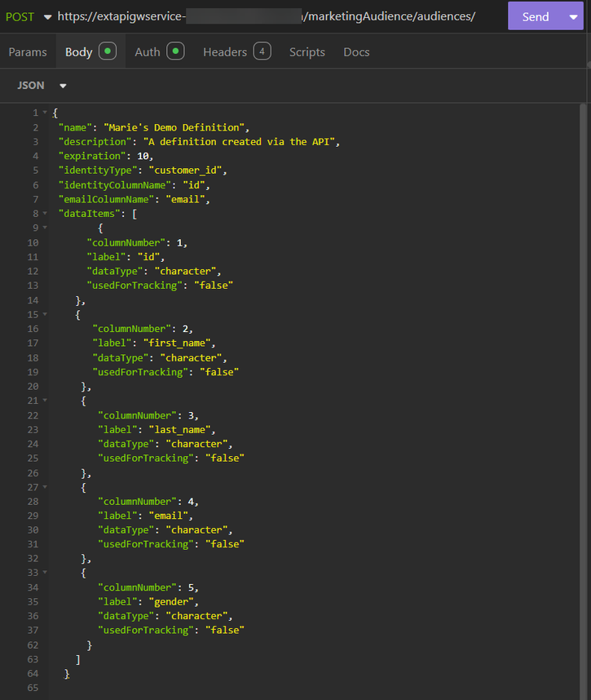Screen dimensions: 591x700
Task: Click the green indicator on Body tab
Action: pyautogui.click(x=108, y=51)
